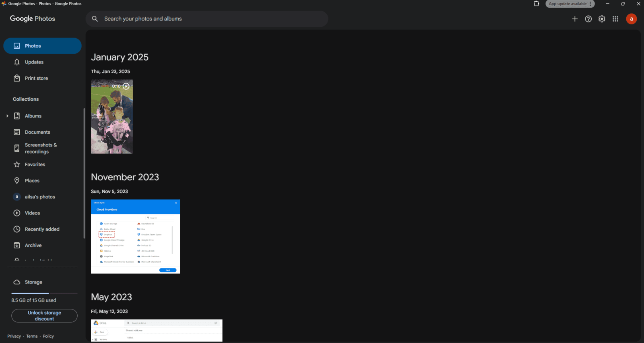644x343 pixels.
Task: Click the November 2023 heading
Action: 125,177
